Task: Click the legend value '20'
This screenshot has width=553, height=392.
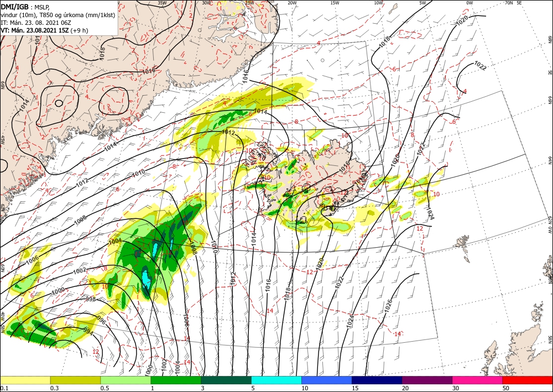Action: (405, 388)
